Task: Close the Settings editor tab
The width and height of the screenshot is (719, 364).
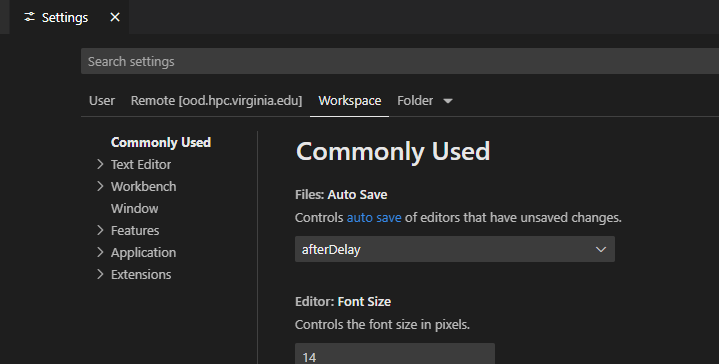Action: pyautogui.click(x=115, y=17)
